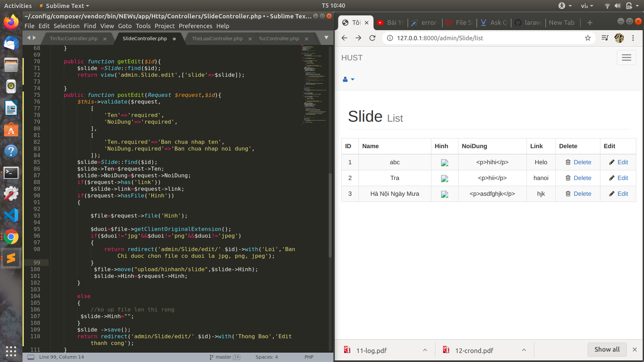Expand the 12-crond.pdf download options
644x362 pixels.
click(x=524, y=350)
